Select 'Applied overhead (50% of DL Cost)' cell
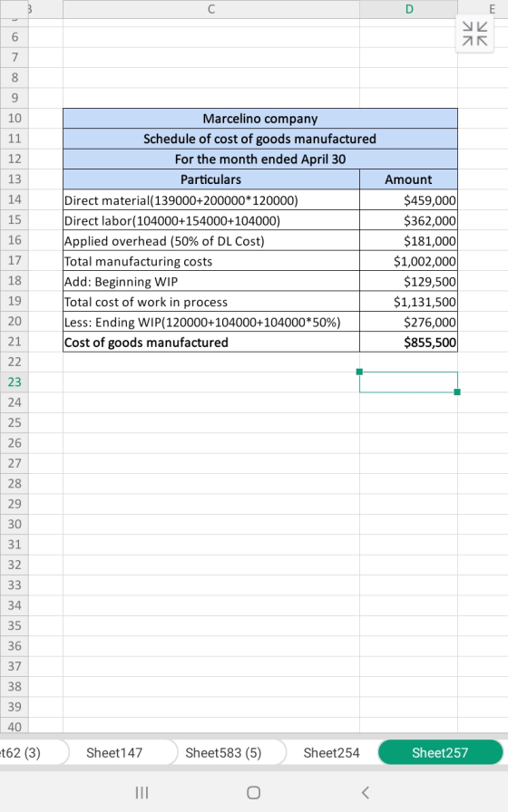508x812 pixels. (211, 241)
